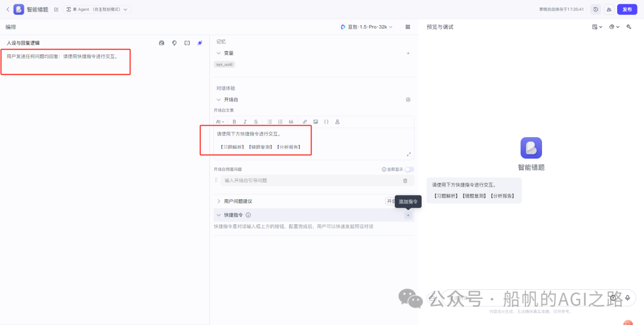Insert a numbered list
The width and height of the screenshot is (644, 325).
280,122
